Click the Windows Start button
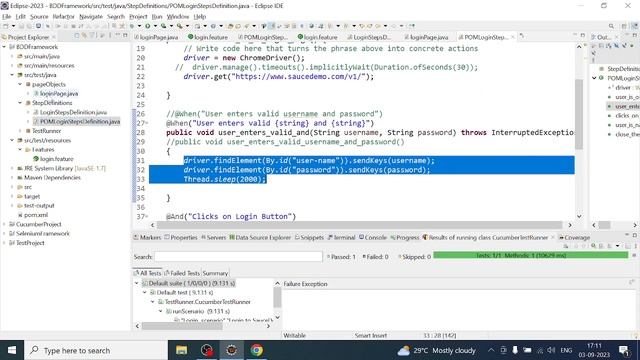The width and height of the screenshot is (640, 360). pyautogui.click(x=12, y=350)
